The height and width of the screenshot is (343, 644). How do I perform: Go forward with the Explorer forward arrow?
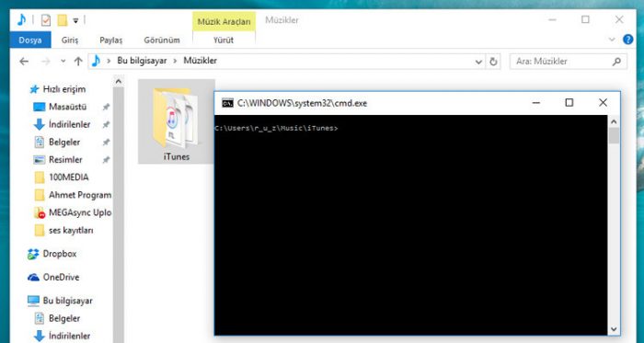click(46, 62)
